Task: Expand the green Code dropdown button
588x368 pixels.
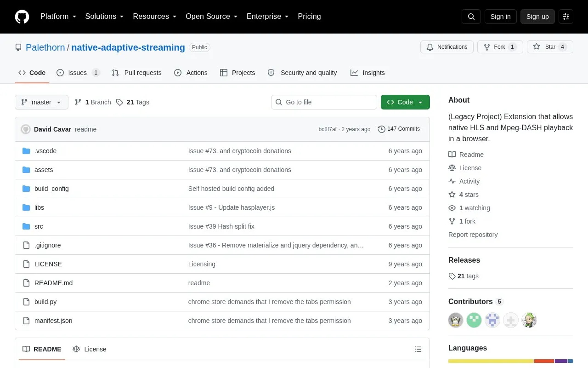Action: coord(405,102)
